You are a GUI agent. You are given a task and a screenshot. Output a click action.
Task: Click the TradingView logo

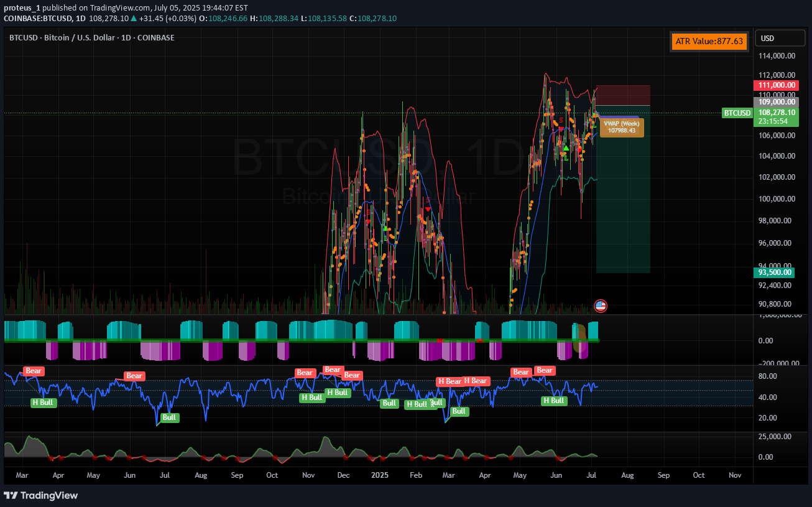41,495
